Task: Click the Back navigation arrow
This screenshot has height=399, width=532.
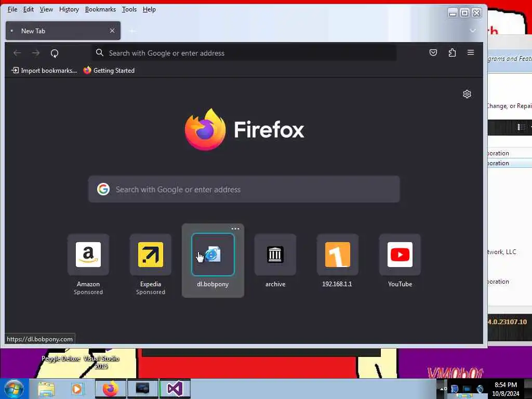Action: point(17,53)
